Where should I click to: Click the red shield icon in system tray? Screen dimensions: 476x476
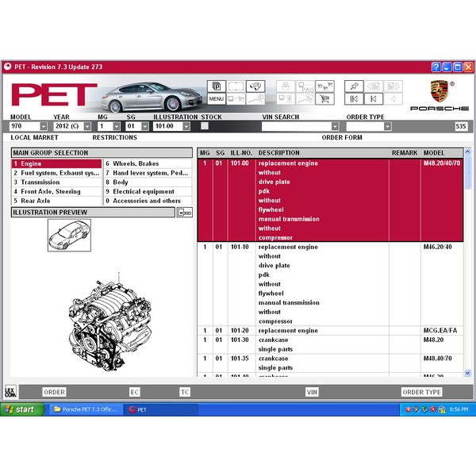pos(433,409)
